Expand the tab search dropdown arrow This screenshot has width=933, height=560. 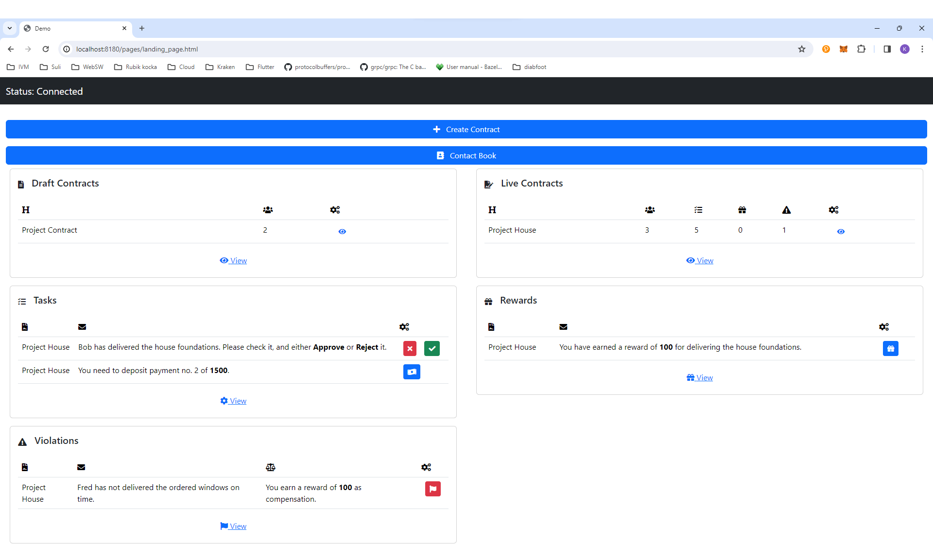[10, 28]
